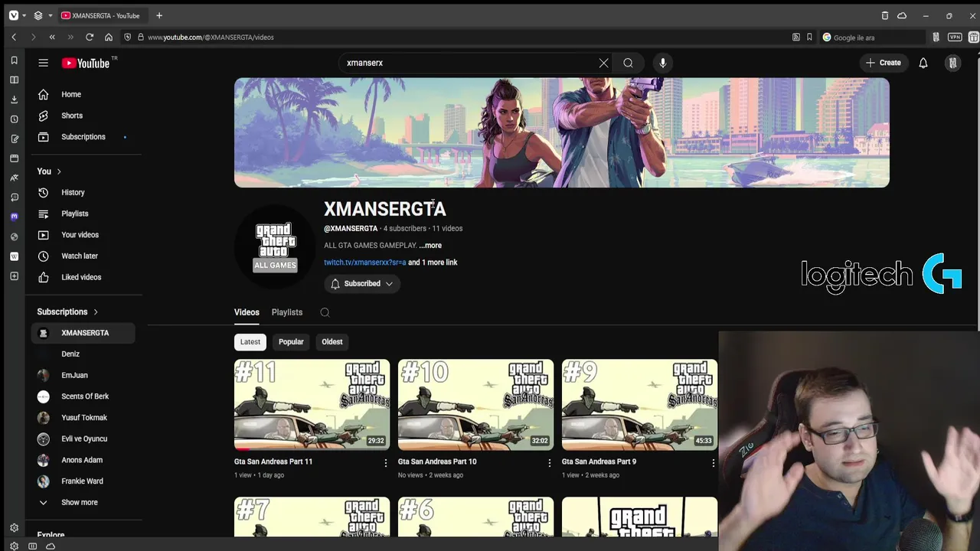This screenshot has height=551, width=980.
Task: Expand Show more subscriptions
Action: [x=83, y=502]
